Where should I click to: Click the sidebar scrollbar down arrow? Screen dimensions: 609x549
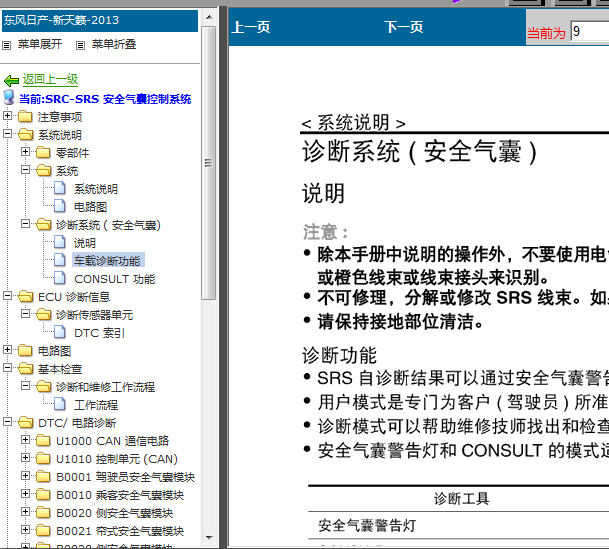click(x=209, y=538)
